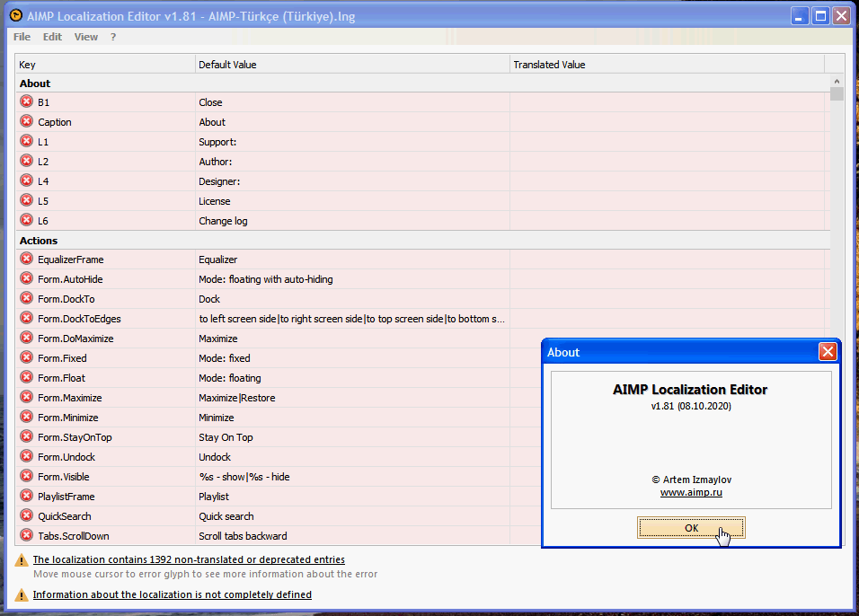
Task: Confirm the About dialog with OK
Action: 691,528
